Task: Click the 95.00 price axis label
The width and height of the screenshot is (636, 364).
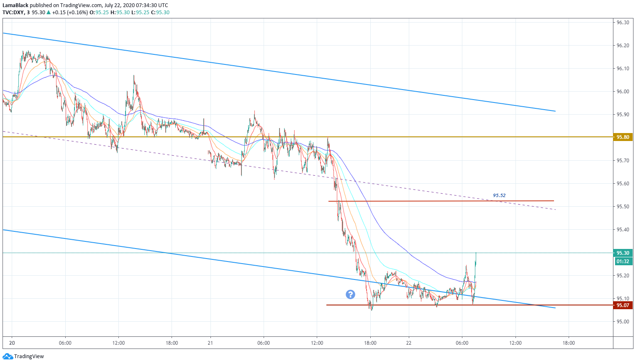Action: 623,322
